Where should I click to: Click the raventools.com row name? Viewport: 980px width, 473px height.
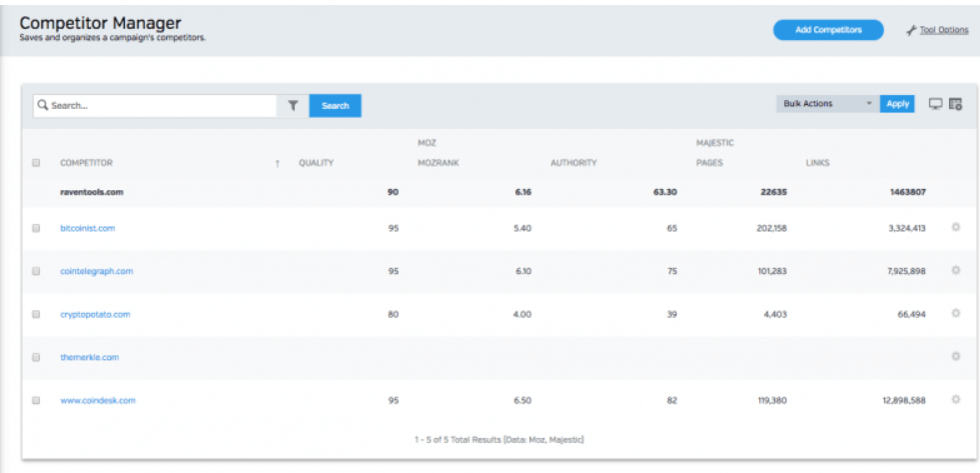coord(92,192)
